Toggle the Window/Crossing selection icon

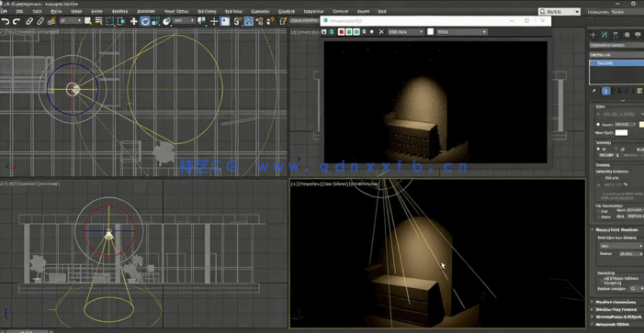(x=120, y=21)
